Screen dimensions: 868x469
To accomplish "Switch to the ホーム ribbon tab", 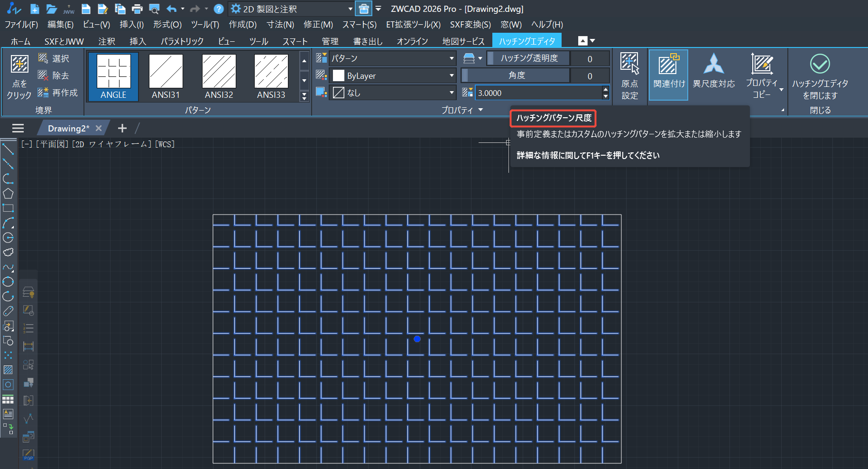I will [20, 42].
